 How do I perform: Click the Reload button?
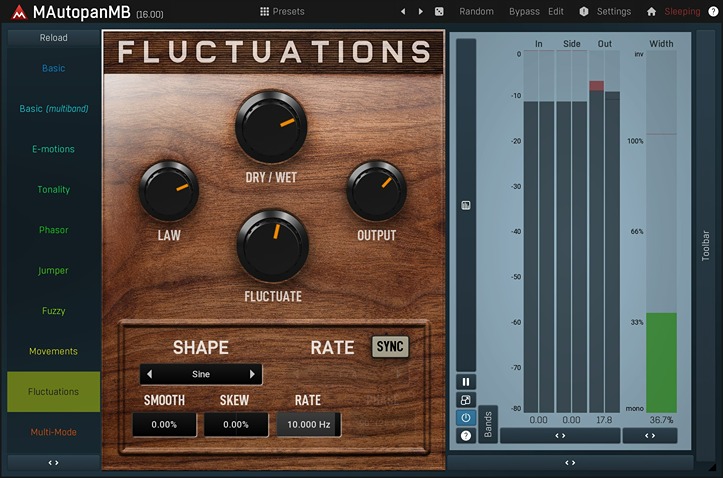53,38
